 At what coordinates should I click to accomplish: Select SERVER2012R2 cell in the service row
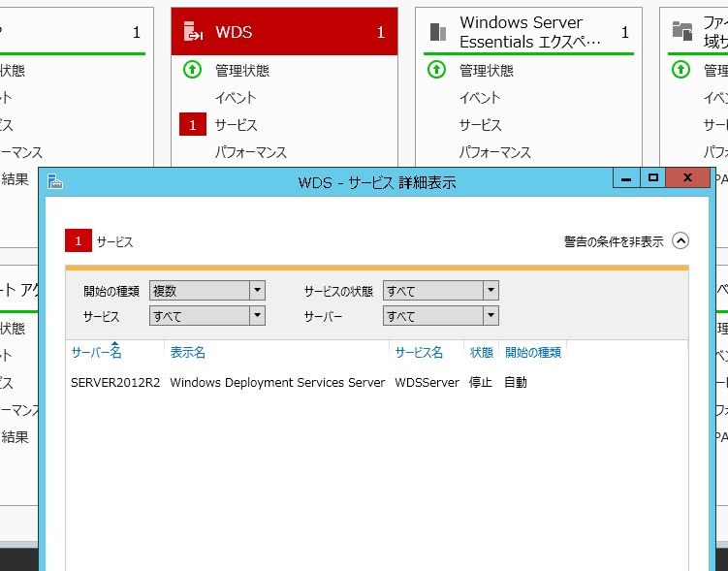(115, 383)
